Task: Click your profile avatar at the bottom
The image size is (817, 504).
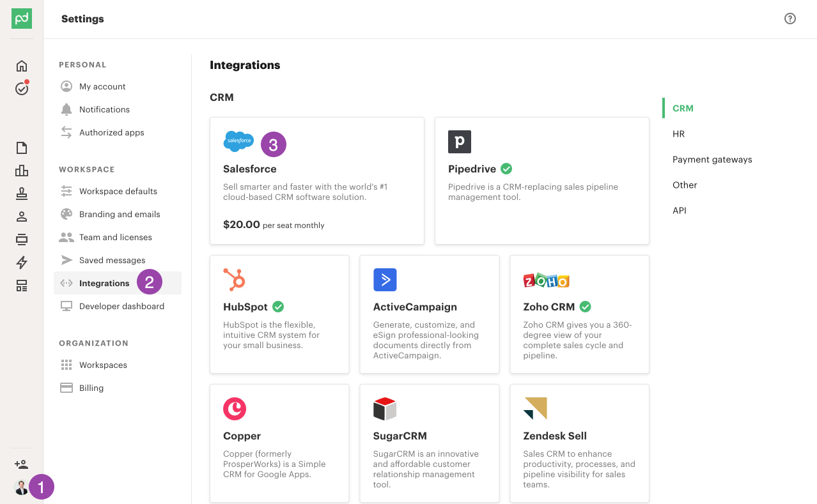Action: click(x=21, y=487)
